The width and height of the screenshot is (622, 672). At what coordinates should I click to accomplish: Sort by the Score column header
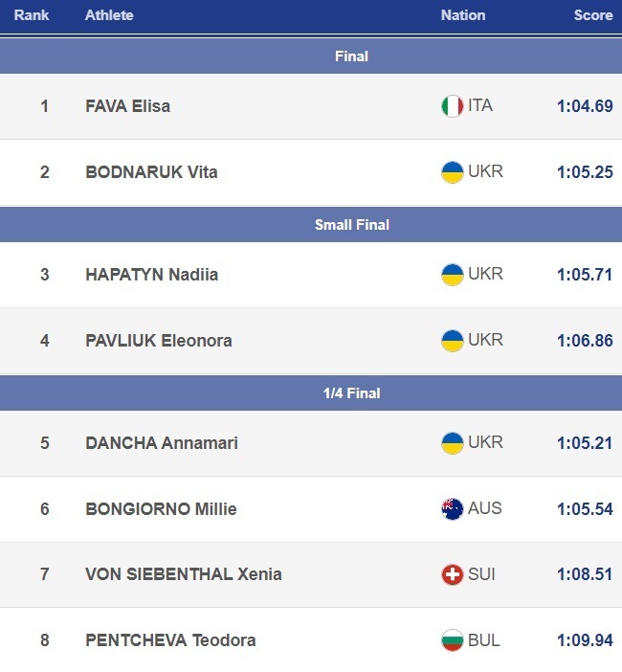click(593, 15)
